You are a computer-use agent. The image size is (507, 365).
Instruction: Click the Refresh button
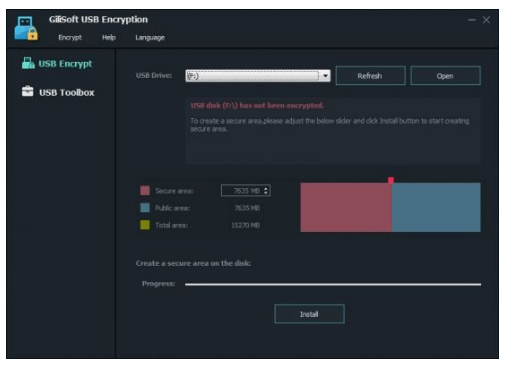pos(370,76)
